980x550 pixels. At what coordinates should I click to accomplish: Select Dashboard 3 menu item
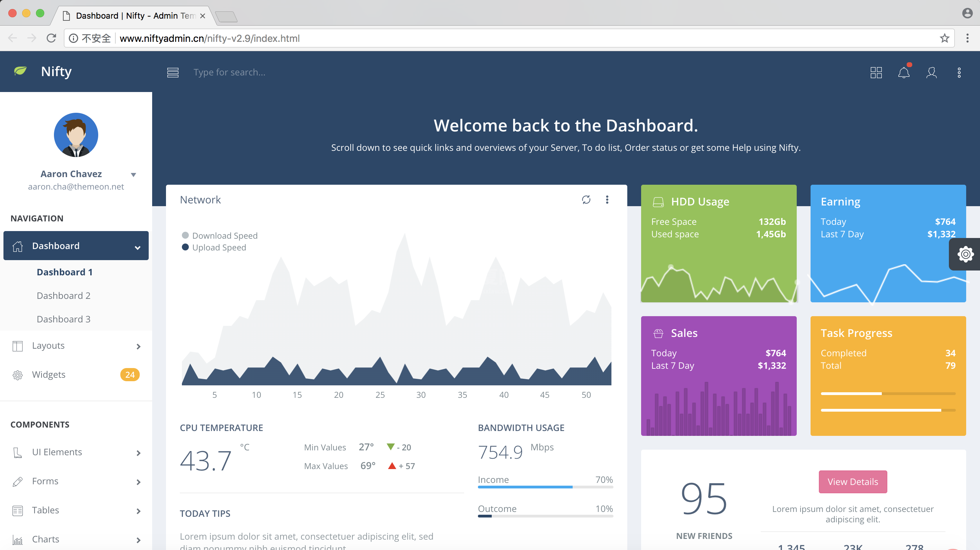click(64, 319)
